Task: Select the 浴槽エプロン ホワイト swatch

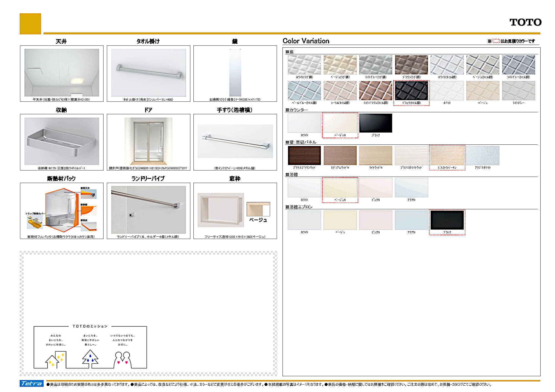Action: pos(304,220)
